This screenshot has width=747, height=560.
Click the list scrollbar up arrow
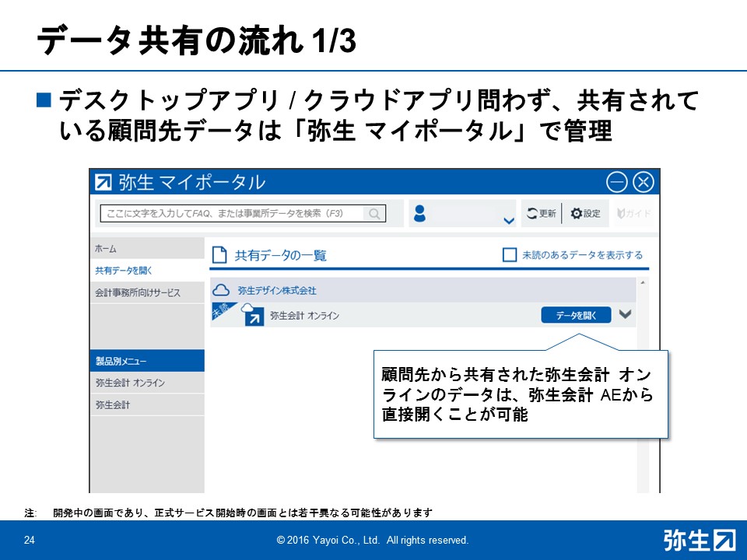(643, 283)
